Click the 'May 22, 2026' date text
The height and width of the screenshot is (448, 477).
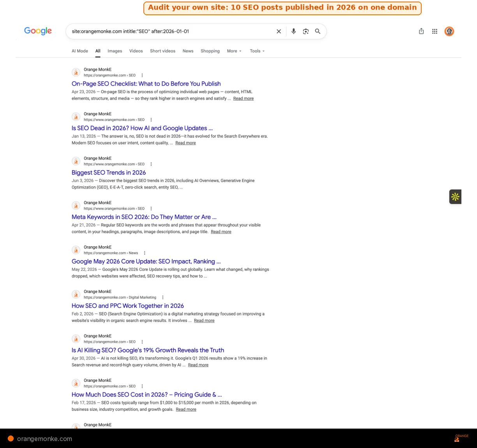coord(84,270)
